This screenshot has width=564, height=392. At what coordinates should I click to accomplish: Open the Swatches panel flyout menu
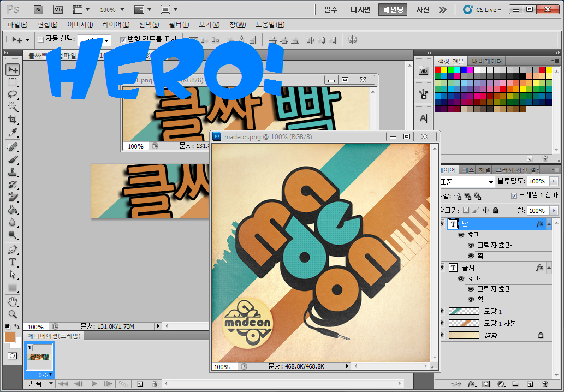pos(555,61)
